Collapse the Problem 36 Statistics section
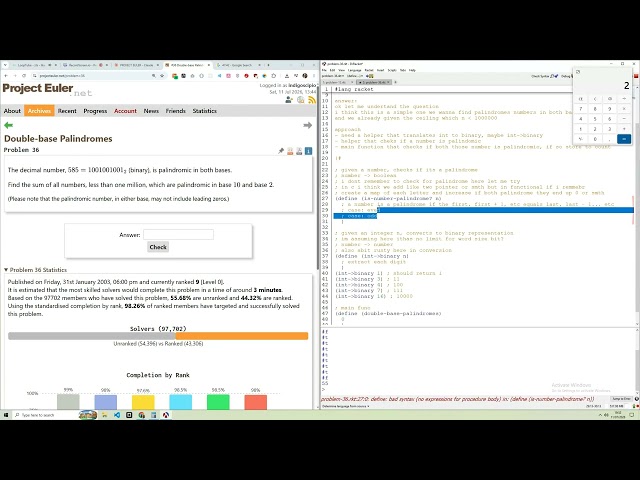The height and width of the screenshot is (480, 640). pyautogui.click(x=6, y=270)
